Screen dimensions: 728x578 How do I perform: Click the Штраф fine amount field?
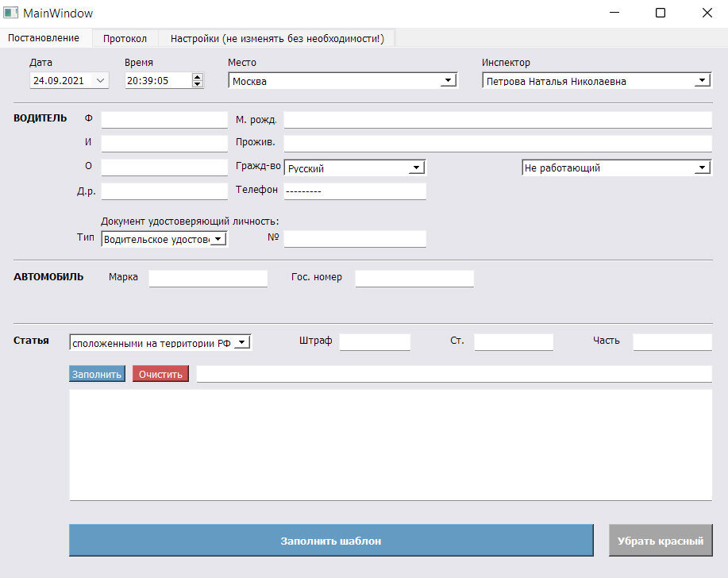pos(375,342)
